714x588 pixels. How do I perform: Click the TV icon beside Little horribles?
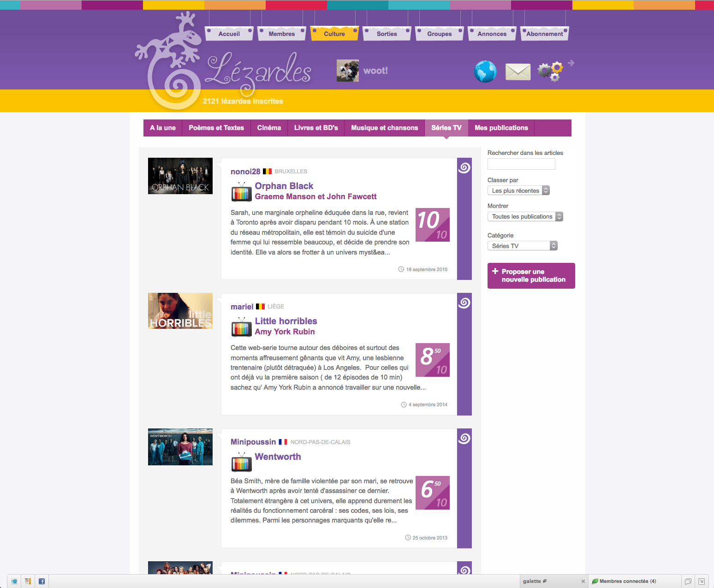[242, 327]
